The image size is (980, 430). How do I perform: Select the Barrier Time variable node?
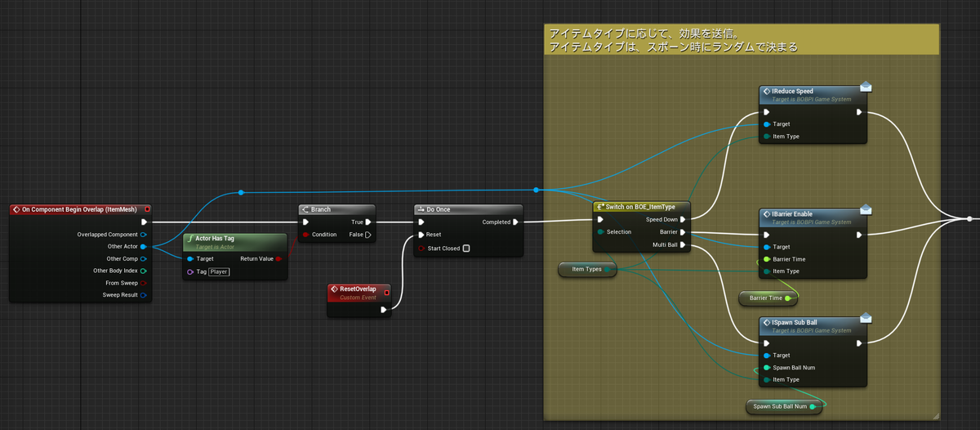768,298
